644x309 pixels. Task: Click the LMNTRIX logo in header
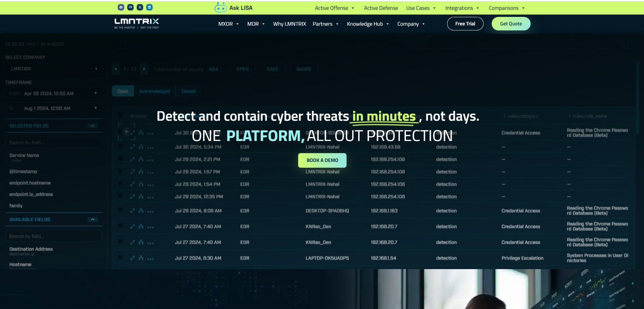(x=136, y=23)
